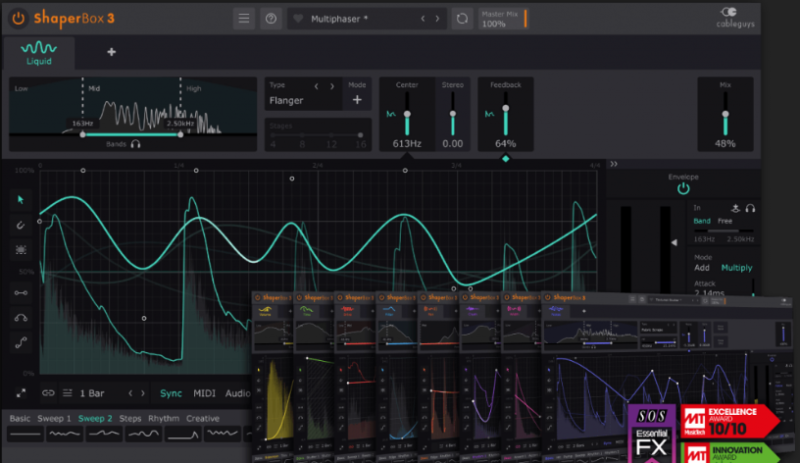
Task: Click the envelope threshold triangle marker
Action: click(674, 242)
